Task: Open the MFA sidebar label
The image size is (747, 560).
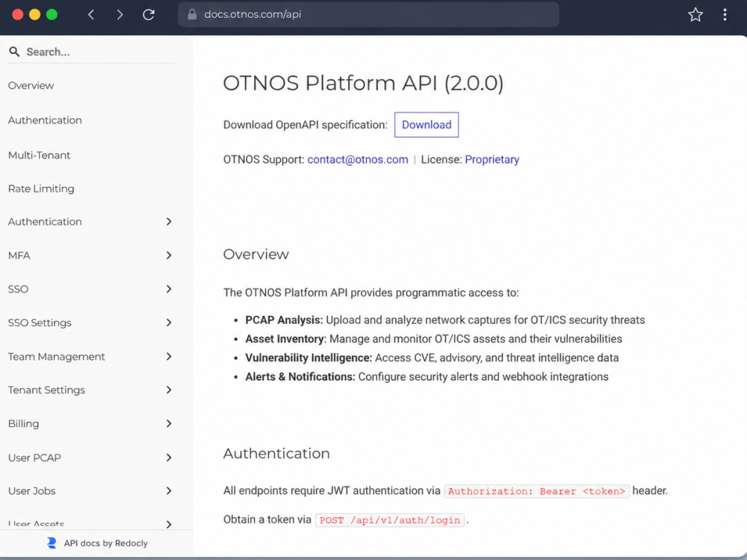Action: click(19, 255)
